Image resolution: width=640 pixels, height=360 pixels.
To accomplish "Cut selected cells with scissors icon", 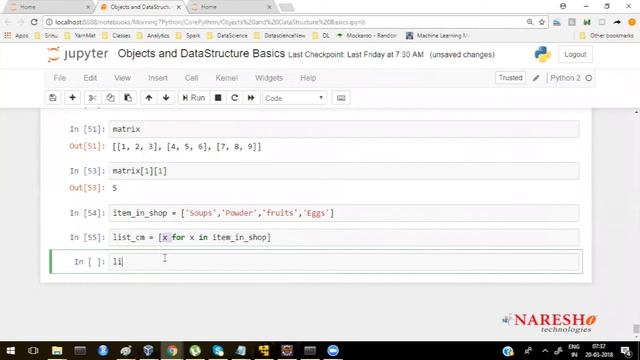I will [x=92, y=98].
